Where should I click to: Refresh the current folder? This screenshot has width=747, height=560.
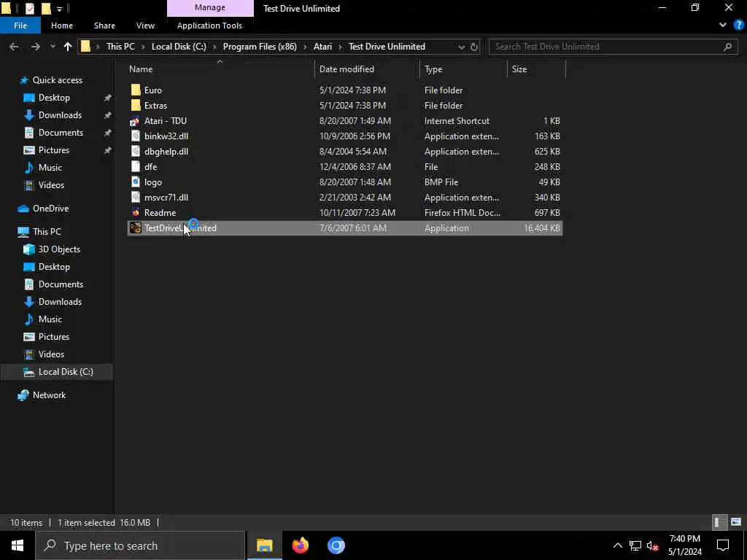coord(474,47)
